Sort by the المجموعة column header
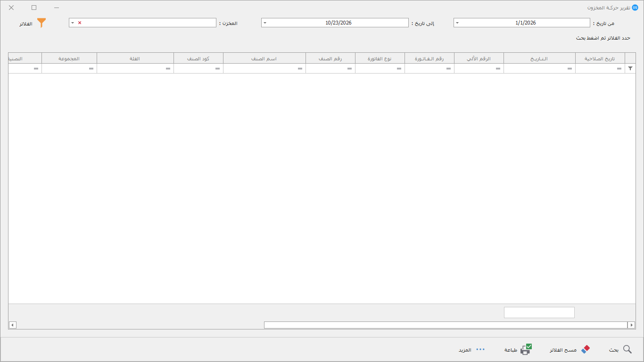Viewport: 644px width, 362px height. [x=69, y=58]
